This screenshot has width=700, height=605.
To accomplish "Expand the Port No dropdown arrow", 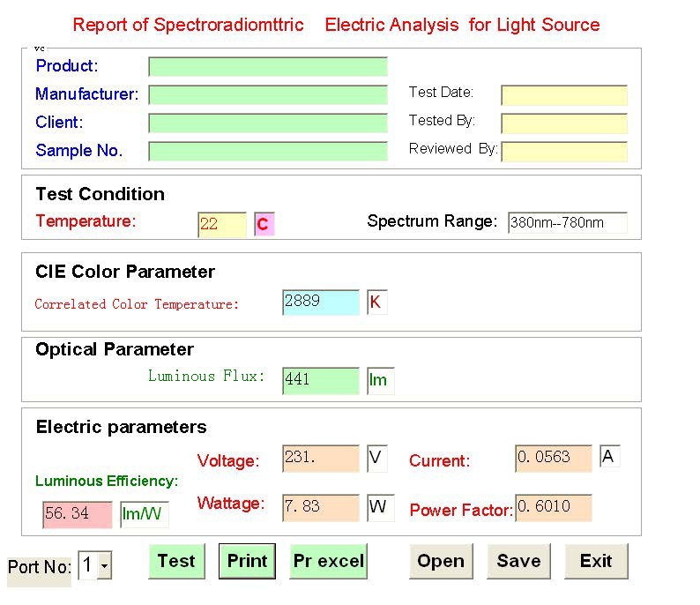I will coord(104,565).
